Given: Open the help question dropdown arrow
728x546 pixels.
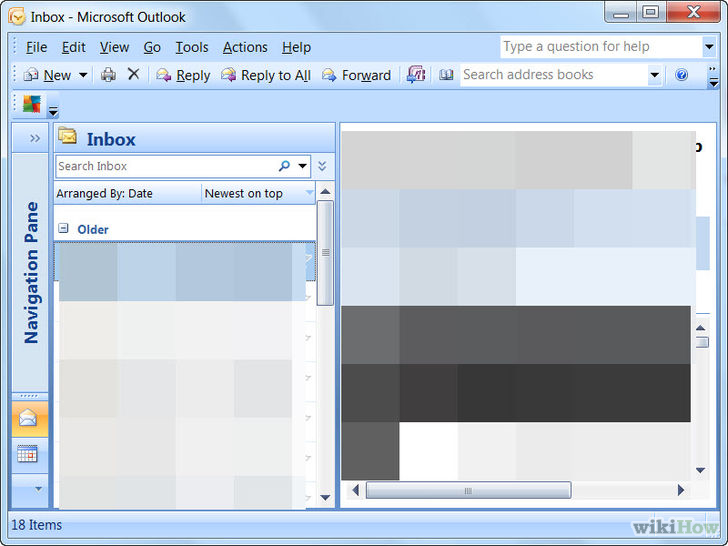Looking at the screenshot, I should [x=709, y=46].
